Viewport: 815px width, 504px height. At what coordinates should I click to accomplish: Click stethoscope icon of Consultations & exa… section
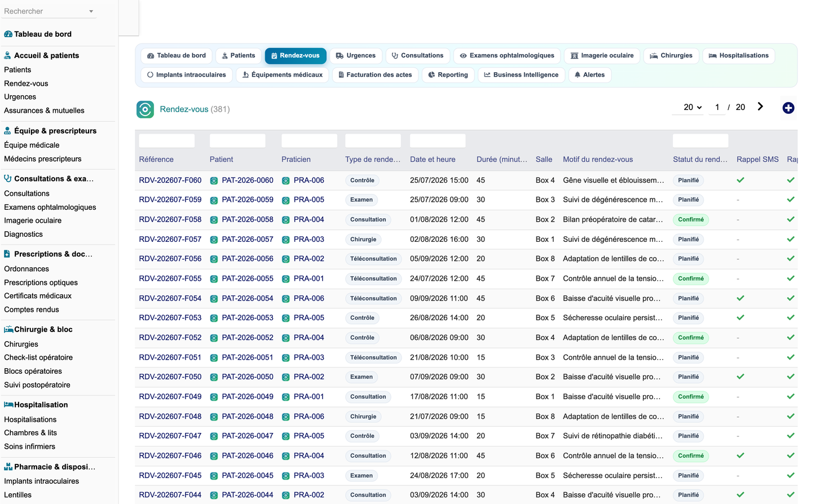7,179
